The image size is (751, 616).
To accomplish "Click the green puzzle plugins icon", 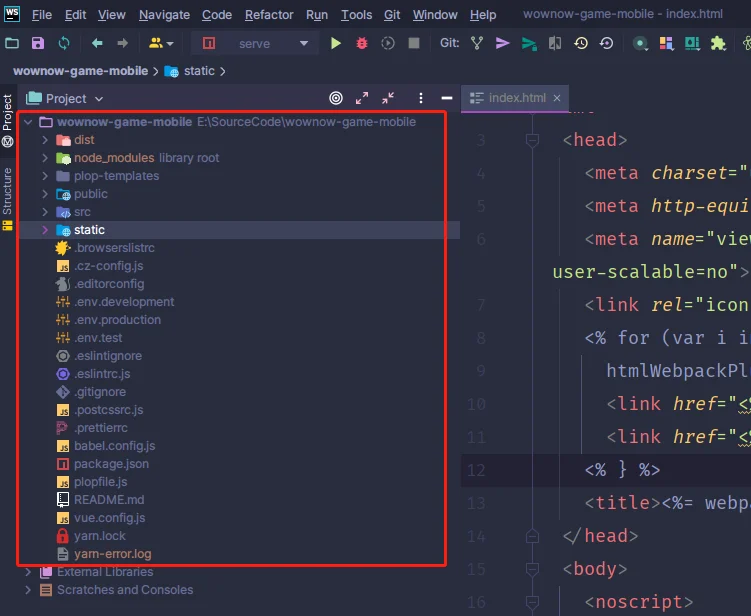I will tap(718, 44).
